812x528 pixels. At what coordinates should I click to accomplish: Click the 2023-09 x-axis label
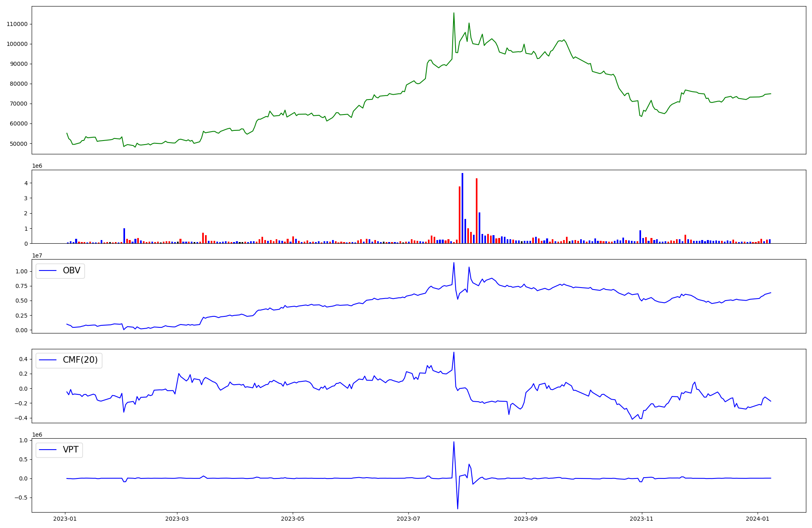pyautogui.click(x=526, y=518)
